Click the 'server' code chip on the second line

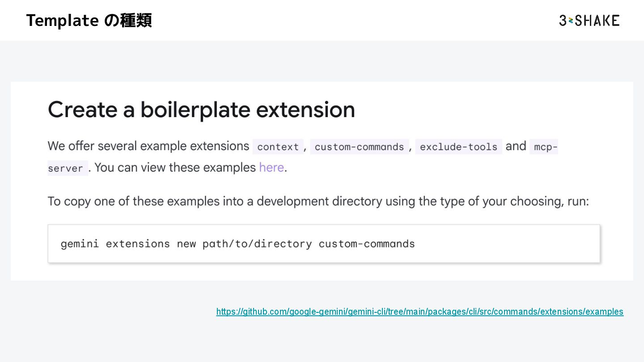pos(66,168)
